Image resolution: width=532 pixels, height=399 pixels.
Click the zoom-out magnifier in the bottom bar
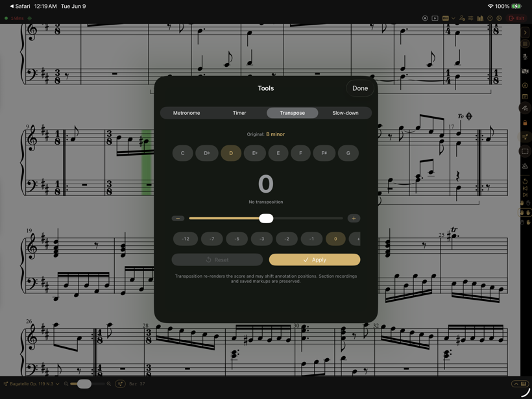66,383
